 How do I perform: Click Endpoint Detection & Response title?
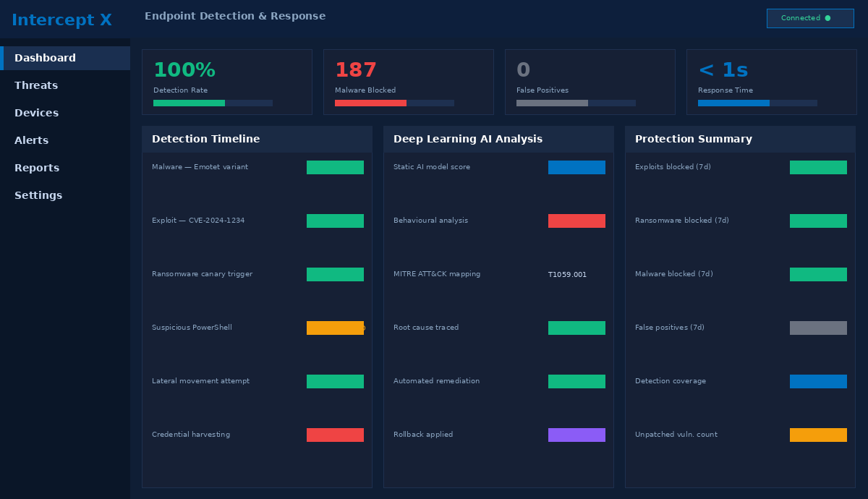coord(235,16)
